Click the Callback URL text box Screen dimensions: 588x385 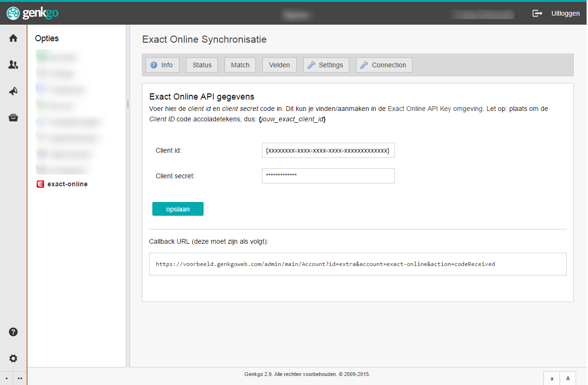(358, 264)
